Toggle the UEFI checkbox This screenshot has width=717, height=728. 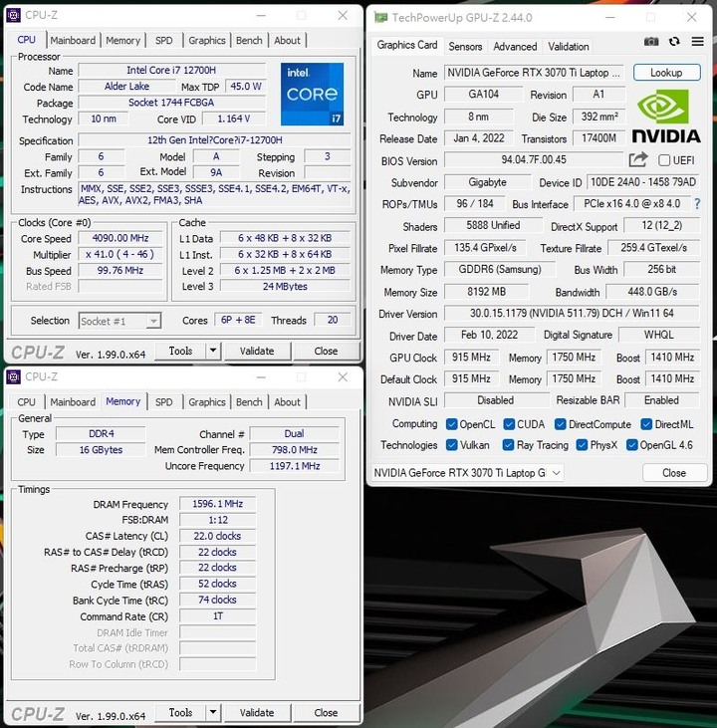pyautogui.click(x=664, y=160)
